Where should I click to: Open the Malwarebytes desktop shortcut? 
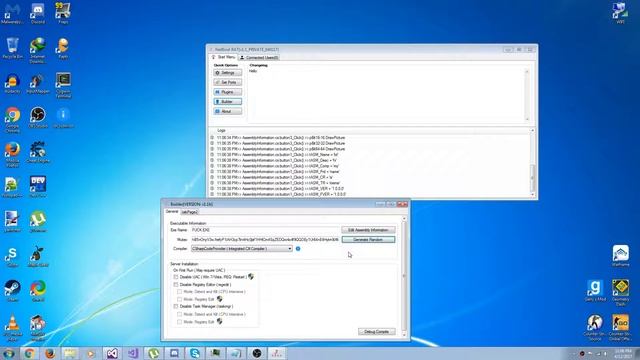click(x=12, y=13)
